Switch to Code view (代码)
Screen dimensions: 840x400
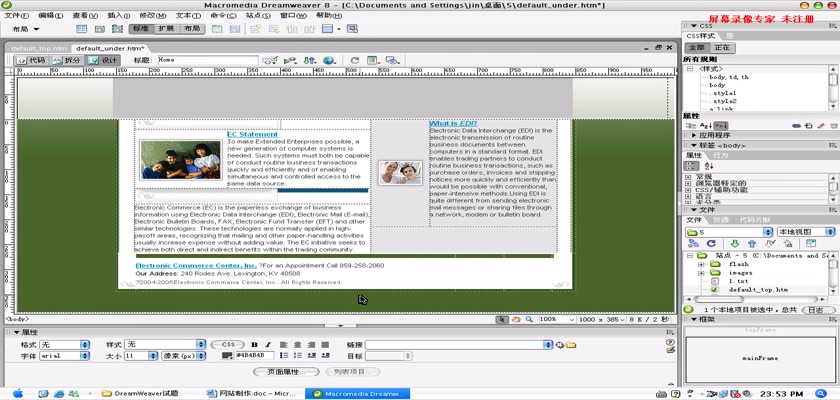[32, 61]
